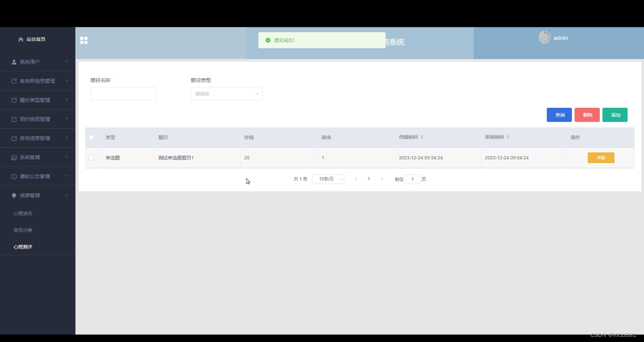Open 详情 for 测试单选题题目1
Viewport: 644px width, 342px height.
coord(601,158)
